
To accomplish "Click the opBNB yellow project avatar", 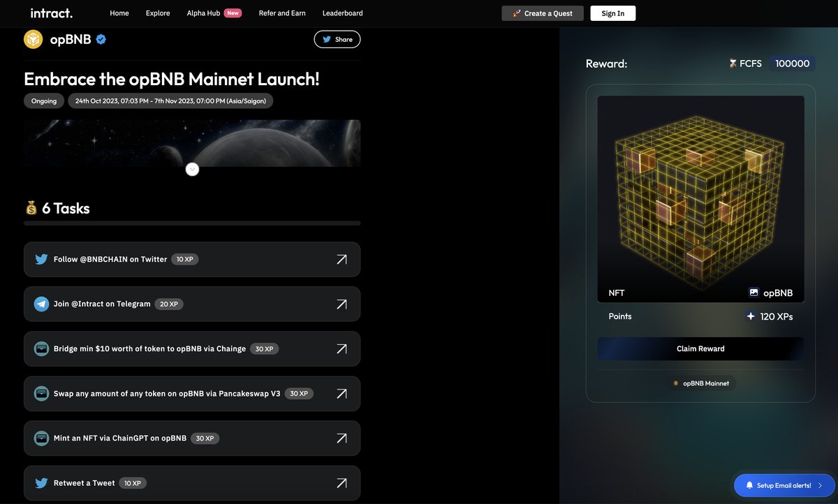I will [x=34, y=39].
